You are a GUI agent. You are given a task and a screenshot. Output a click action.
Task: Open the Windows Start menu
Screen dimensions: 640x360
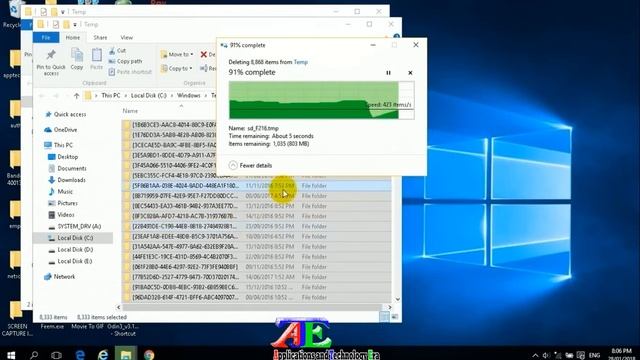click(11, 355)
